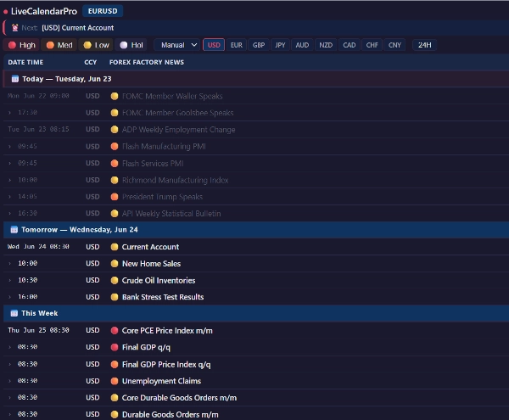Click calendar icon in Today header
Screen dimensions: 509x420
(x=15, y=79)
